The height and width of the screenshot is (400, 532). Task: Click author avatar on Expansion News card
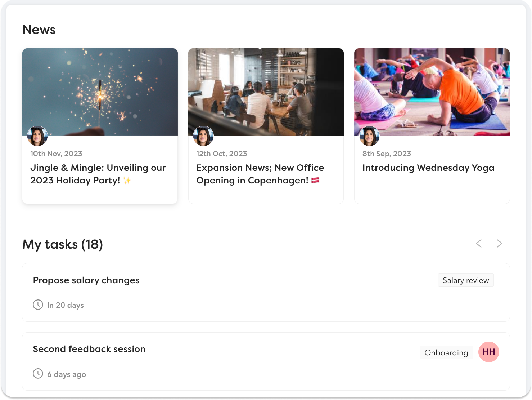[203, 136]
